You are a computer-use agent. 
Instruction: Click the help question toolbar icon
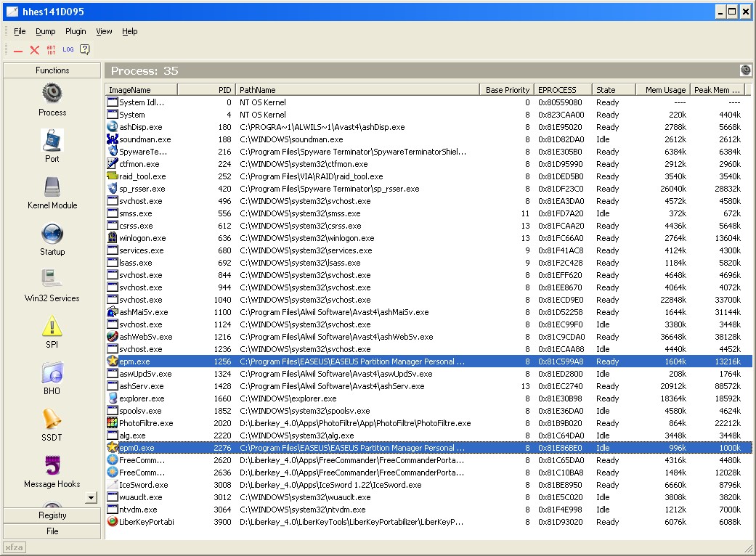[x=85, y=49]
